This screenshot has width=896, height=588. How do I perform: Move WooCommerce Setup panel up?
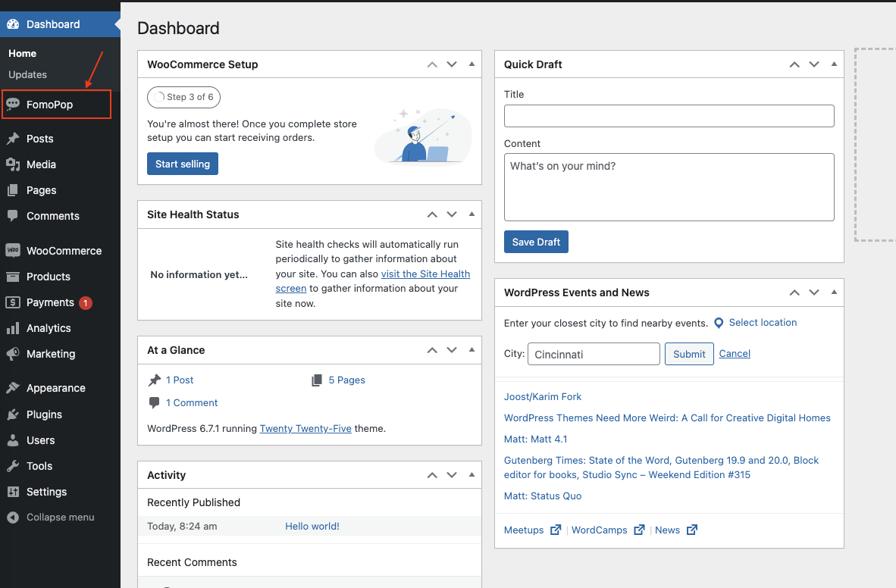[432, 64]
